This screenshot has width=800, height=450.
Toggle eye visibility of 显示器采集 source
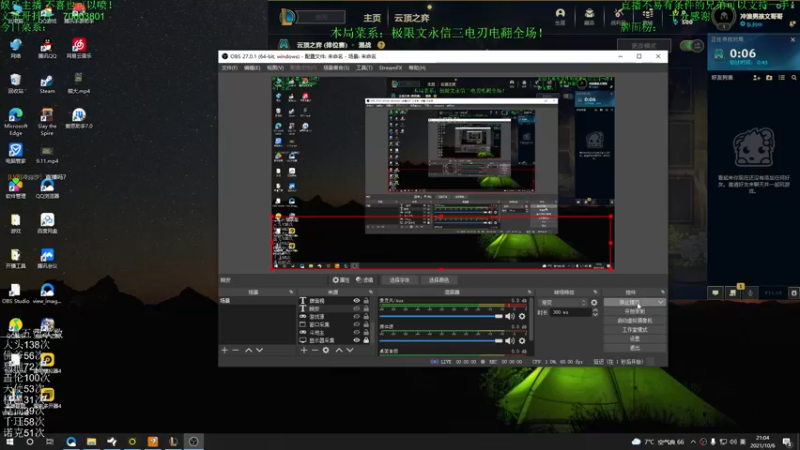click(x=357, y=340)
